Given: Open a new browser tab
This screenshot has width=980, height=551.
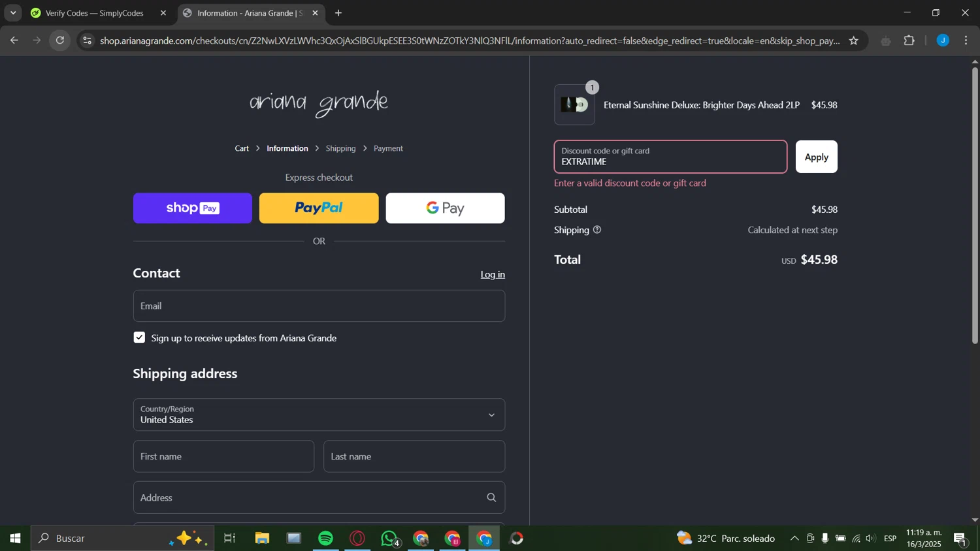Looking at the screenshot, I should click(338, 13).
